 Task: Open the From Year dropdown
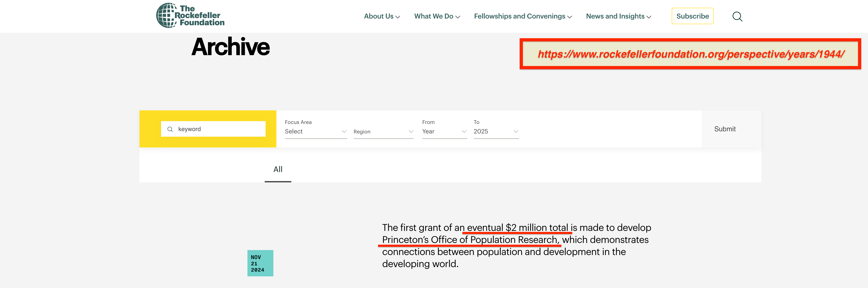point(444,131)
